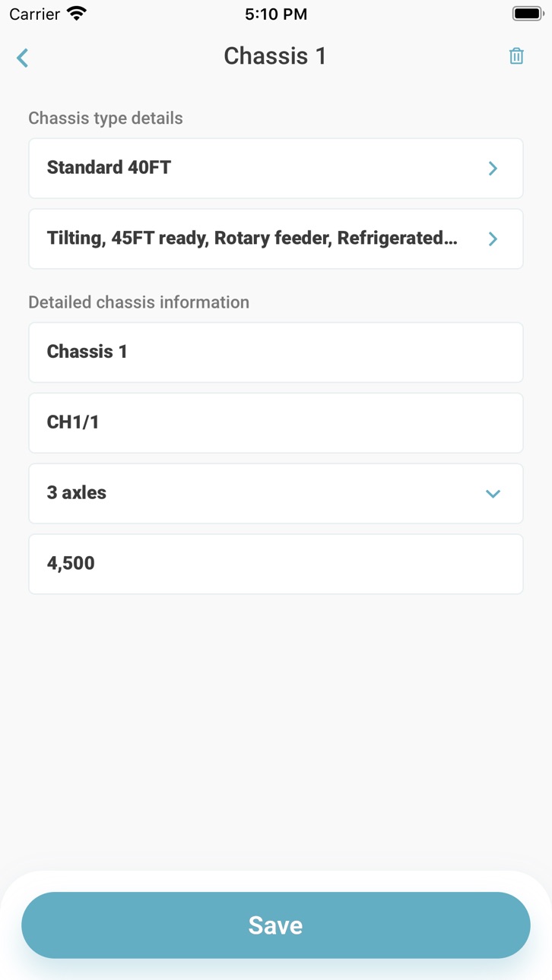Edit the 4,500 weight field
552x980 pixels.
click(x=276, y=564)
